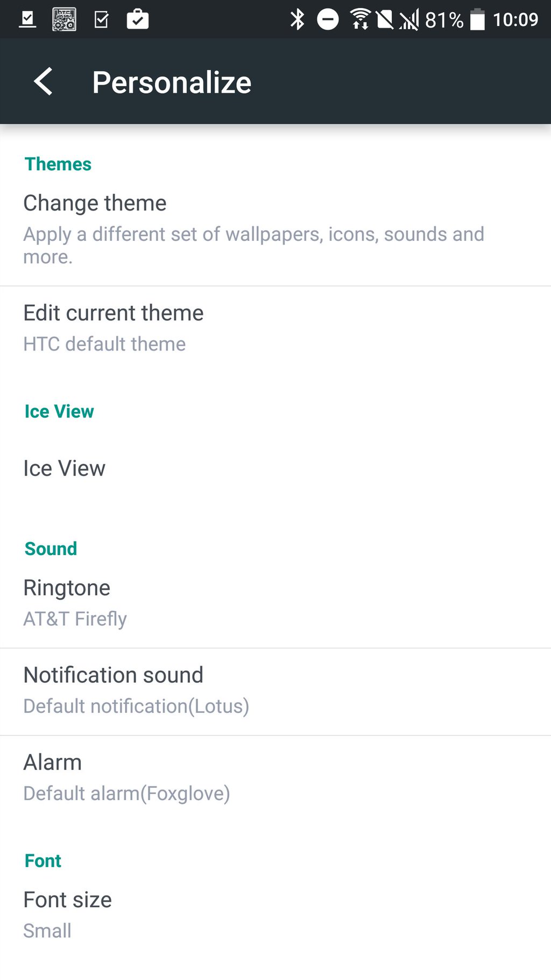Open Edit current theme setting
This screenshot has width=551, height=980.
click(x=275, y=327)
